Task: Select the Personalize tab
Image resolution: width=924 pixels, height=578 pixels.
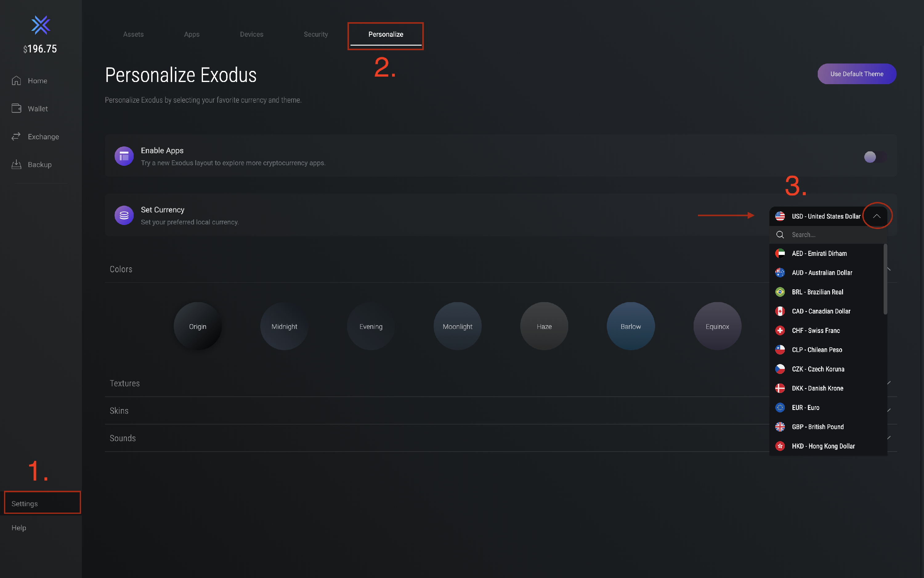Action: point(386,34)
